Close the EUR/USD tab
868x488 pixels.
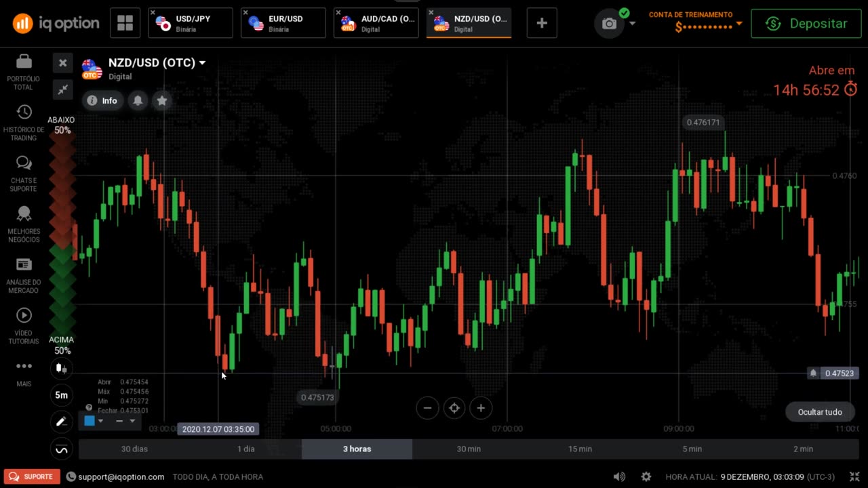pyautogui.click(x=245, y=12)
